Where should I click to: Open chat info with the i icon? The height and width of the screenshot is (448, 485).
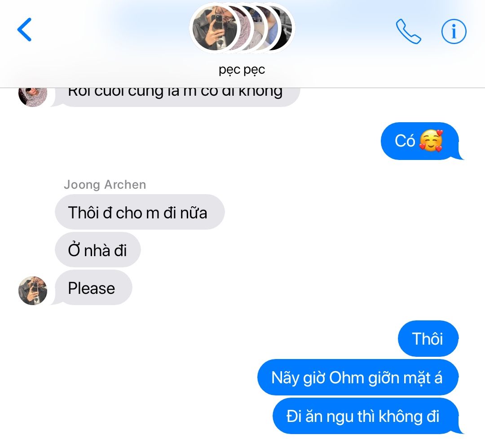[x=454, y=31]
